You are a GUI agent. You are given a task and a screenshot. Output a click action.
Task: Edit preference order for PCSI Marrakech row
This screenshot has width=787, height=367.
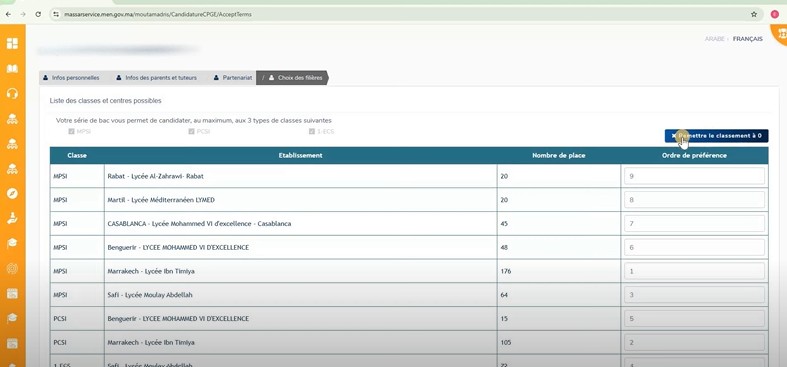coord(694,342)
